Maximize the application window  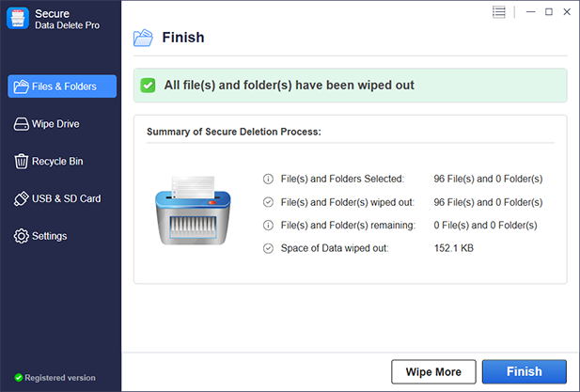(x=549, y=11)
